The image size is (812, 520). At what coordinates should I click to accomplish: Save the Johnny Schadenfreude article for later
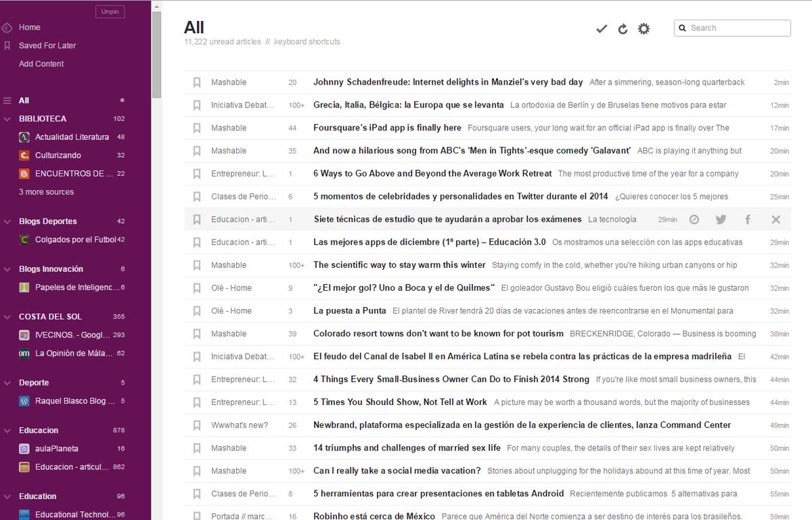coord(197,82)
